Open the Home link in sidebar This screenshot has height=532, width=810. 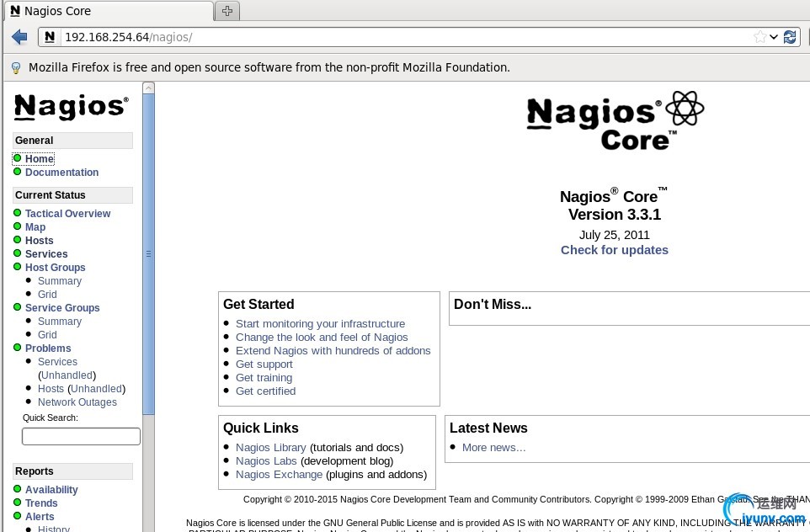(x=40, y=159)
